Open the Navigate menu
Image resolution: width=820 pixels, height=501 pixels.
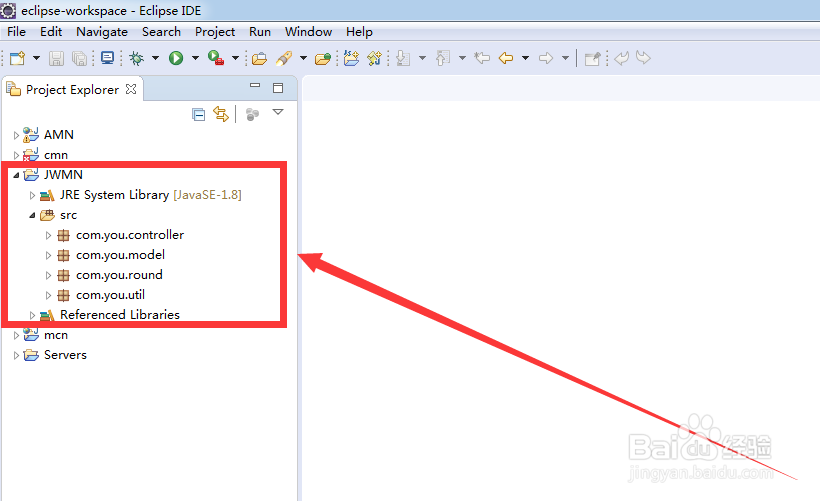pyautogui.click(x=102, y=32)
